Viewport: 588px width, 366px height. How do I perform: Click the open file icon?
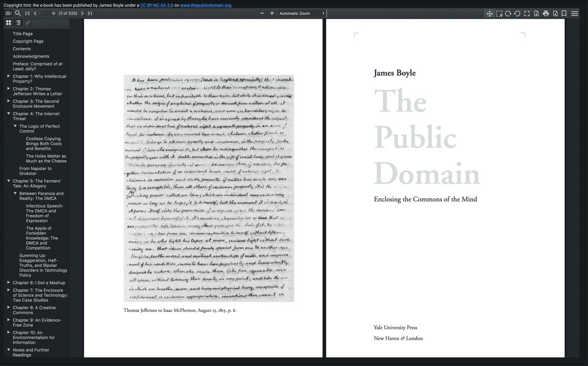point(536,13)
